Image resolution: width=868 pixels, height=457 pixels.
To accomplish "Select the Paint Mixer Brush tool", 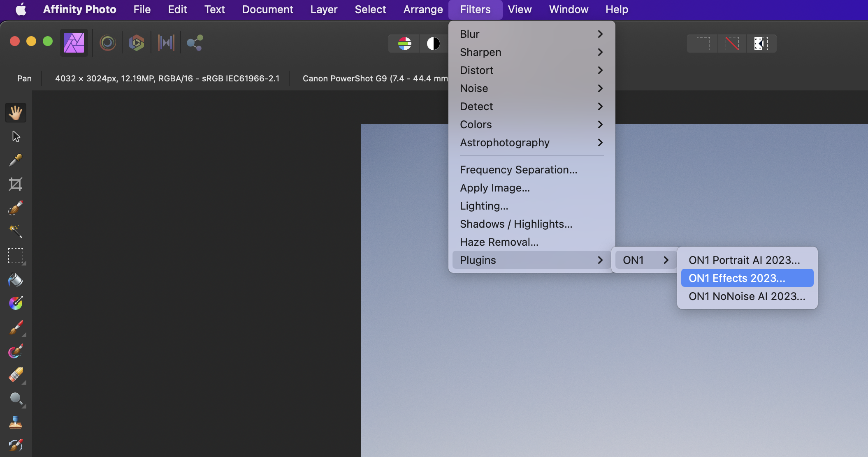I will pos(16,351).
